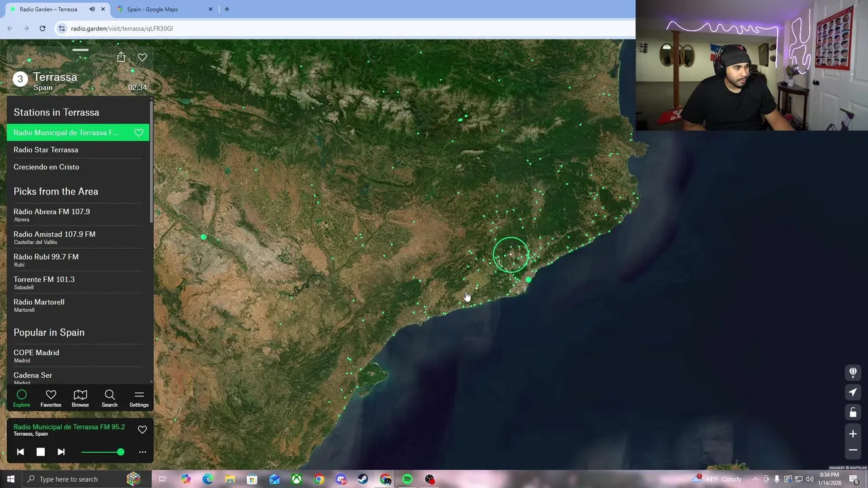Open a new browser tab

[226, 9]
